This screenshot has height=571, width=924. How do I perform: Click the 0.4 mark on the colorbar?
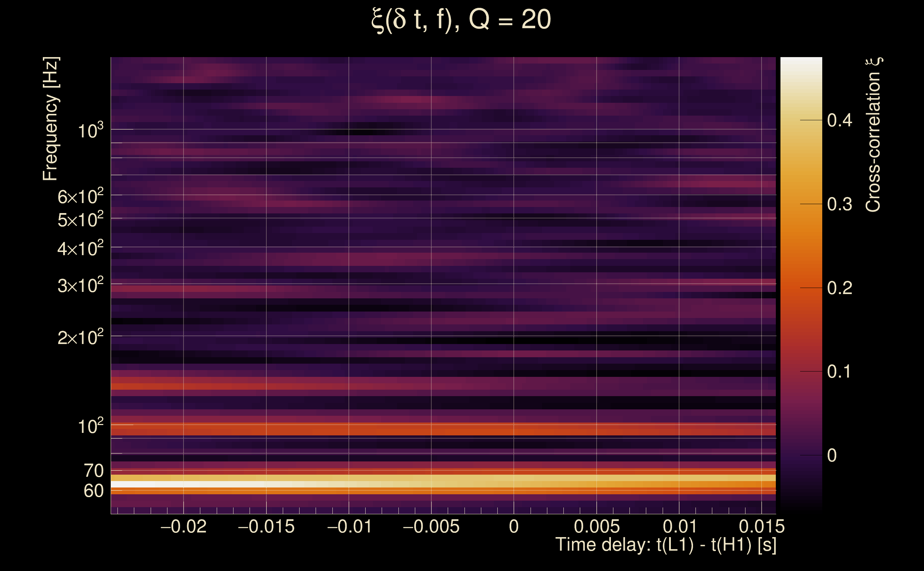(839, 121)
